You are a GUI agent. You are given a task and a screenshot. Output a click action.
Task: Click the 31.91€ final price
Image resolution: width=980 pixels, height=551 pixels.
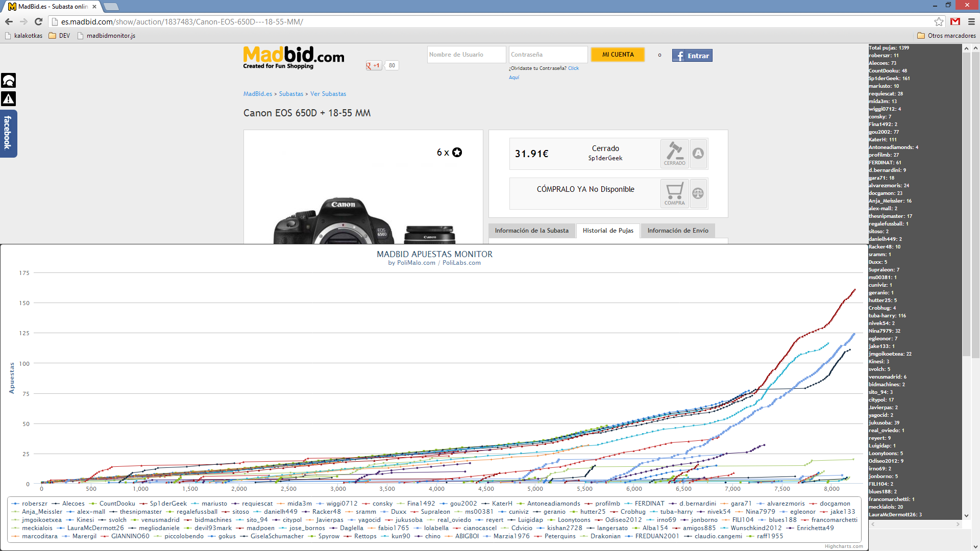[x=531, y=154]
